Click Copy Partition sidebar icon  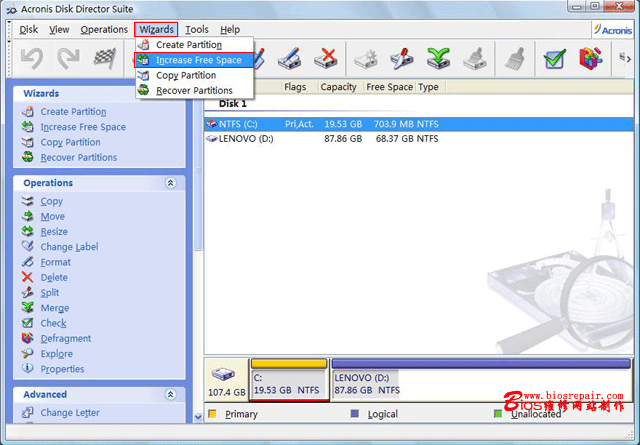(x=28, y=142)
